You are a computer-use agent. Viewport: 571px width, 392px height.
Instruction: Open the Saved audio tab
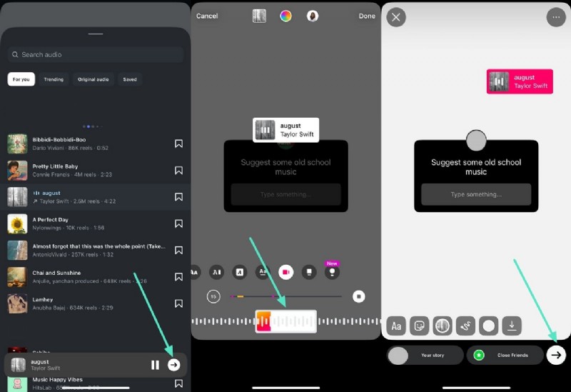point(130,79)
